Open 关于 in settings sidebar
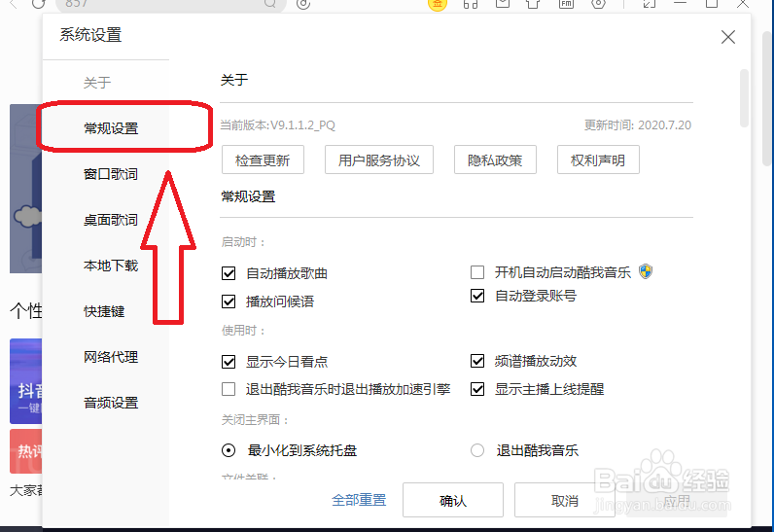Screen dimensions: 774x532 coord(97,83)
